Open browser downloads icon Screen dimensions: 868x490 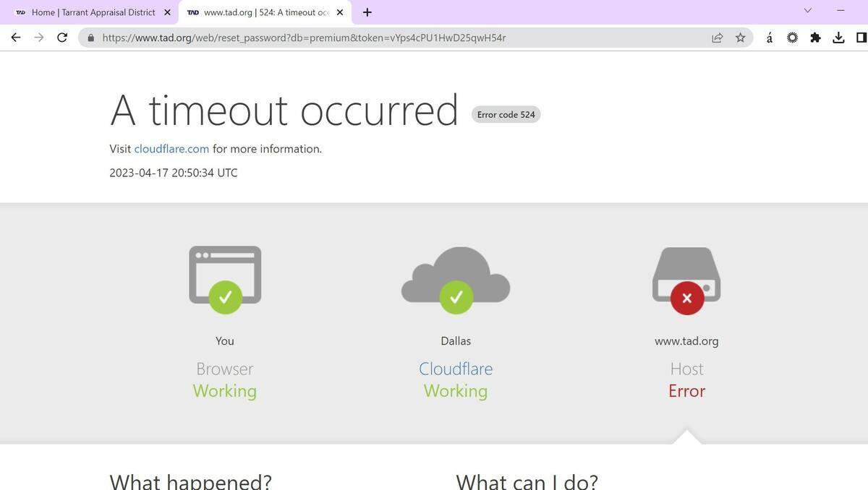(838, 38)
